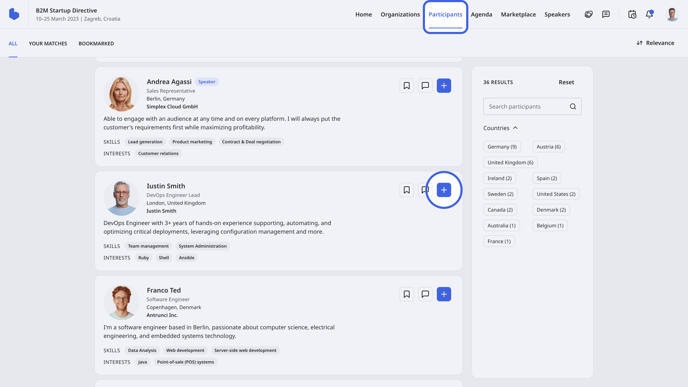Click the System Administration skill tag
Screen dimensions: 688x387
point(202,246)
